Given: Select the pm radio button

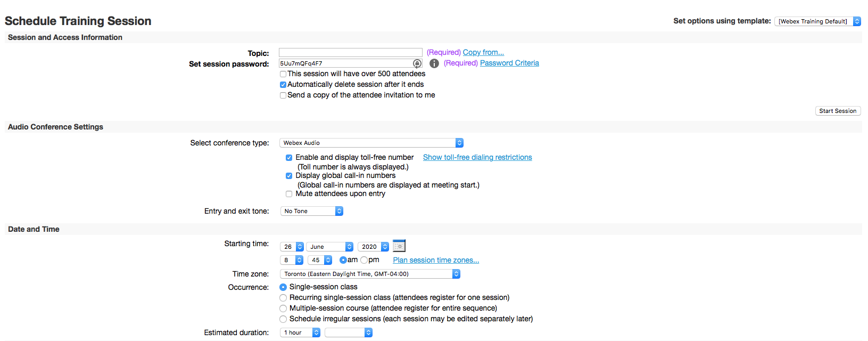Looking at the screenshot, I should coord(364,260).
